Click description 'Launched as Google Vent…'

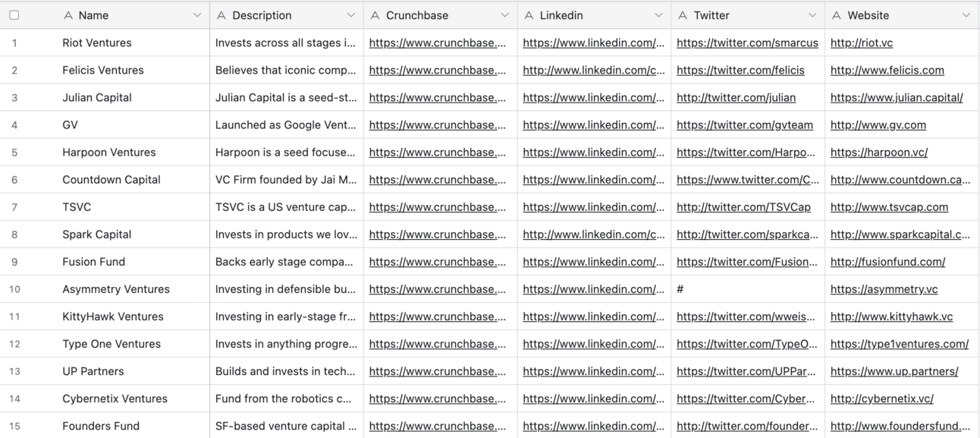285,125
